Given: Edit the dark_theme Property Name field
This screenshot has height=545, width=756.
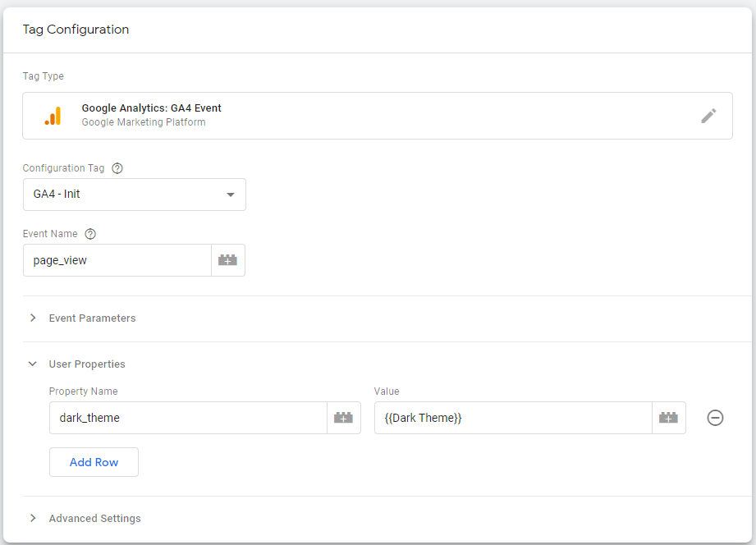Looking at the screenshot, I should [x=188, y=418].
